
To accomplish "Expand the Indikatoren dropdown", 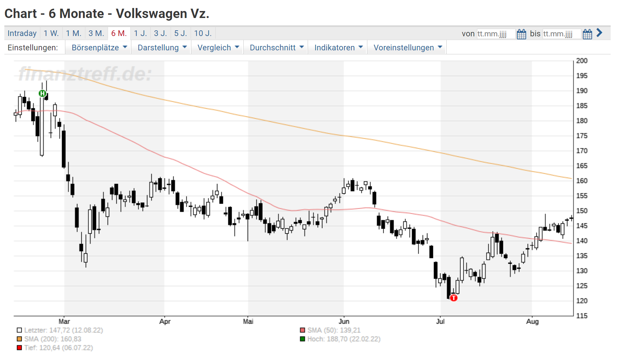I will pos(338,48).
